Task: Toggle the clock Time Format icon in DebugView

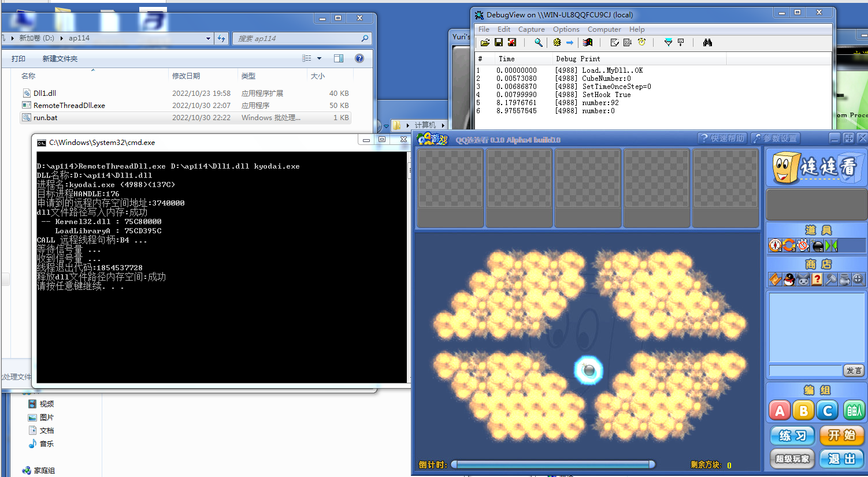Action: click(x=641, y=42)
